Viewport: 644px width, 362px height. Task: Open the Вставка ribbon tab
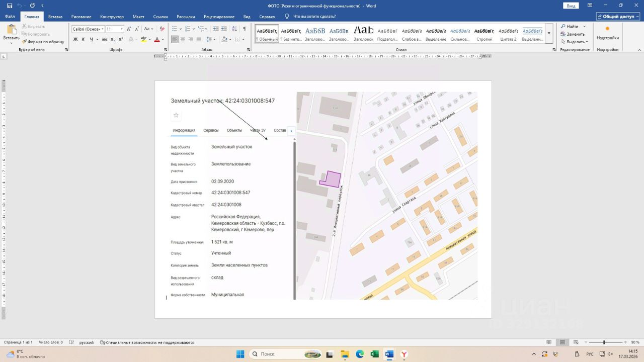[55, 17]
